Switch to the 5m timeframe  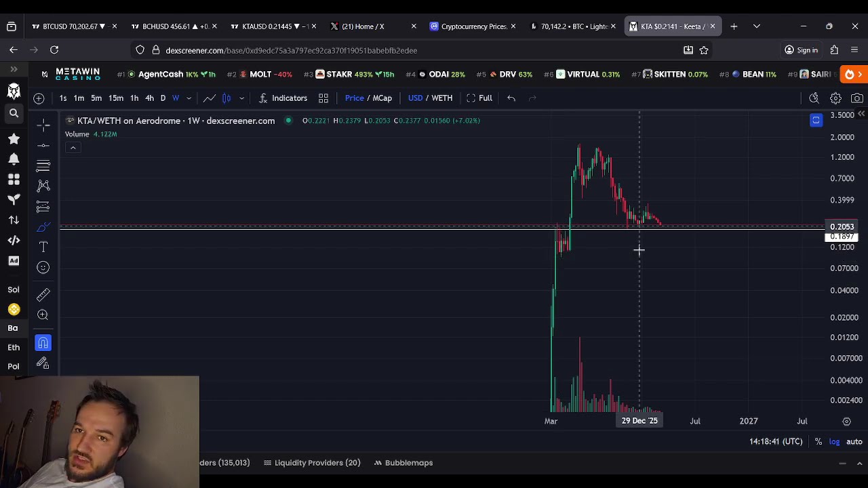click(x=96, y=98)
